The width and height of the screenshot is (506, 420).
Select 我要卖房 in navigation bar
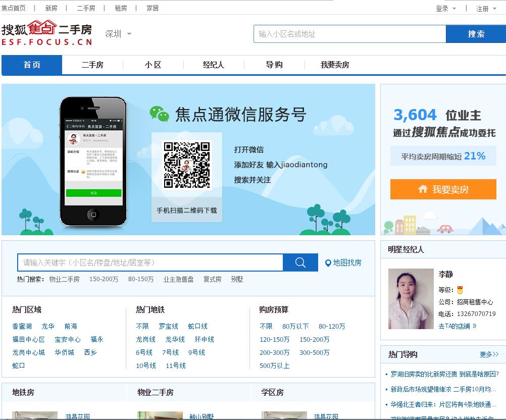pyautogui.click(x=335, y=65)
